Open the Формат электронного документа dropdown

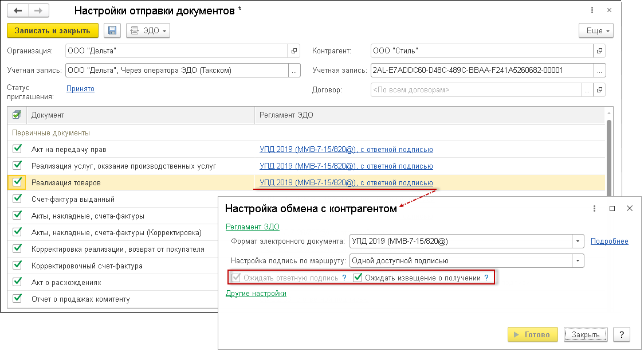click(577, 241)
